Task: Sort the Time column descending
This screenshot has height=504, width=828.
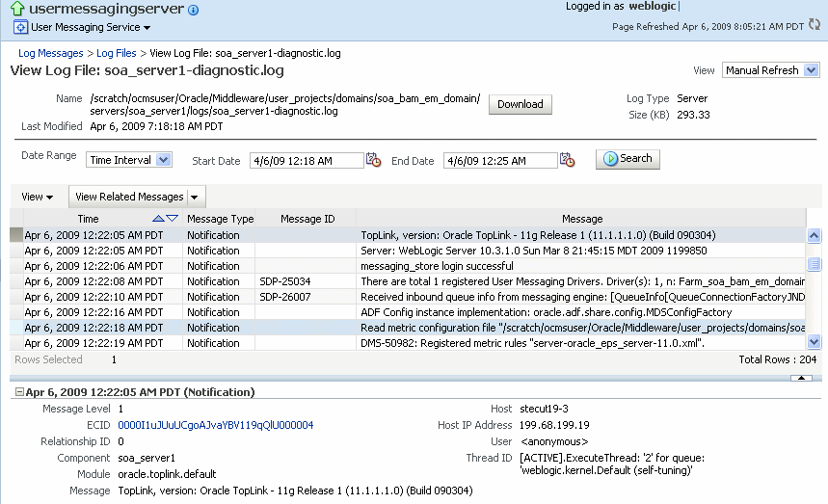Action: click(x=173, y=219)
